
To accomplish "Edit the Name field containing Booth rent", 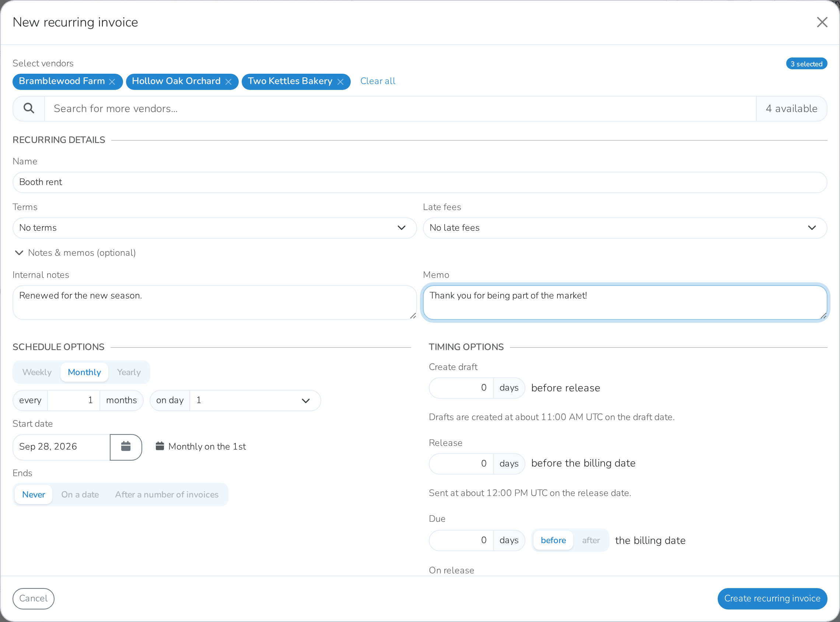I will (x=420, y=182).
